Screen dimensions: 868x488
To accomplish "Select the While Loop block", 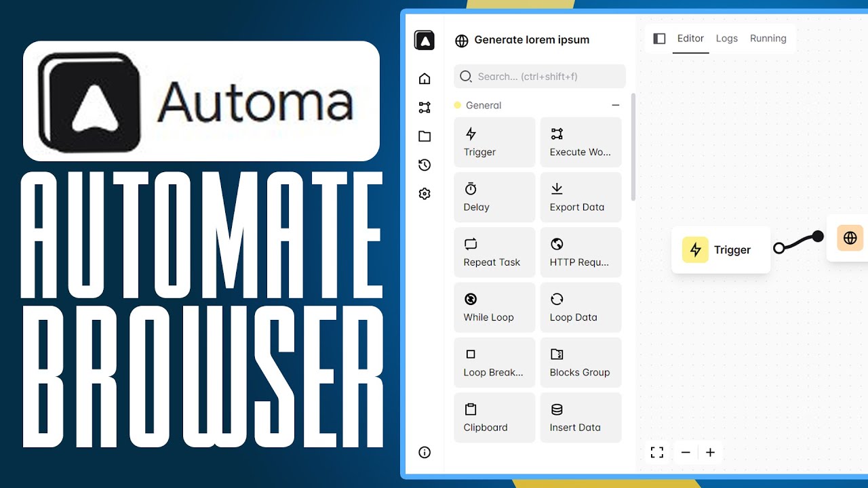I will [494, 308].
